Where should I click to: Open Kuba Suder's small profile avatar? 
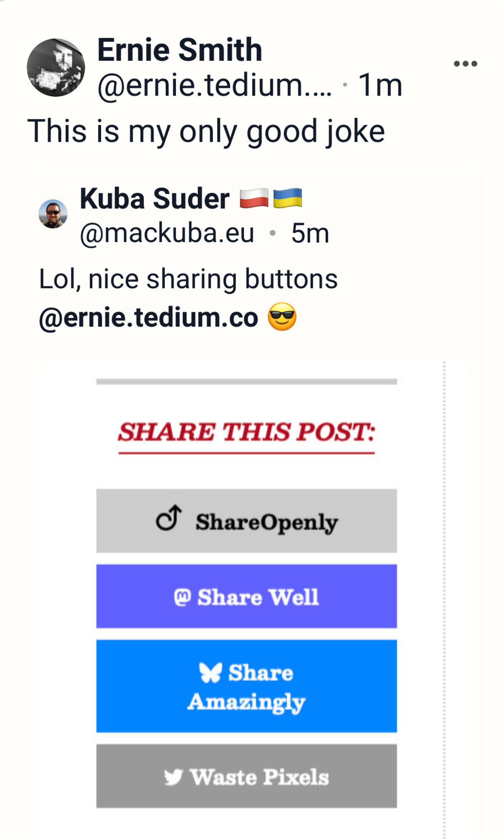(53, 214)
